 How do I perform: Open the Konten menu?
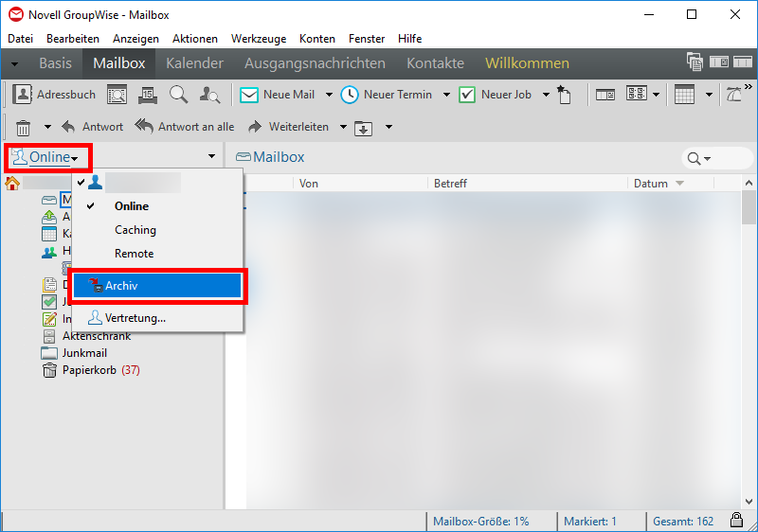317,39
